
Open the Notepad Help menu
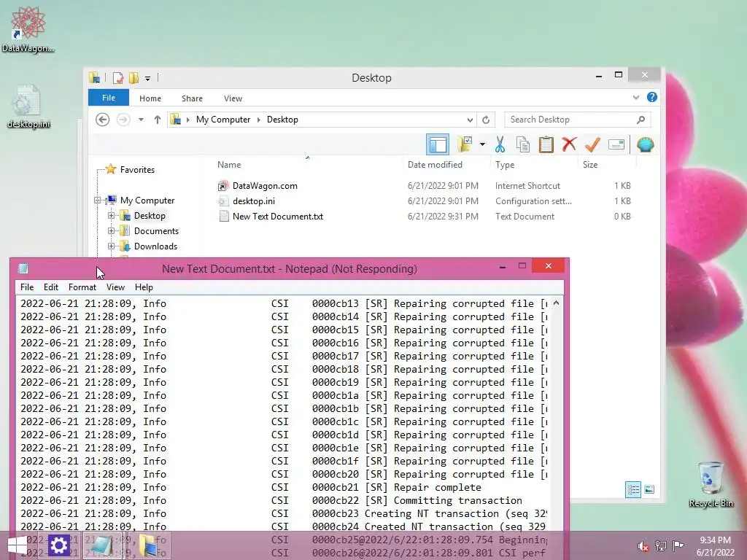coord(144,287)
